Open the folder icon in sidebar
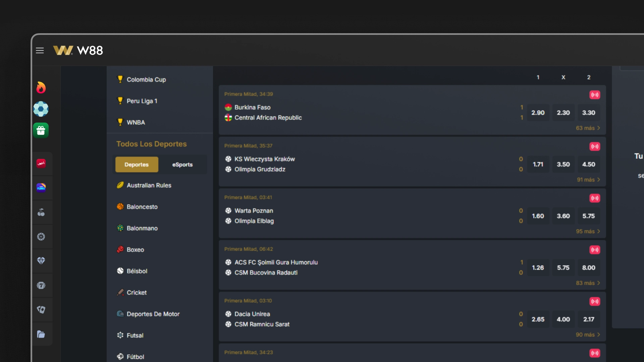Viewport: 644px width, 362px height. tap(41, 334)
